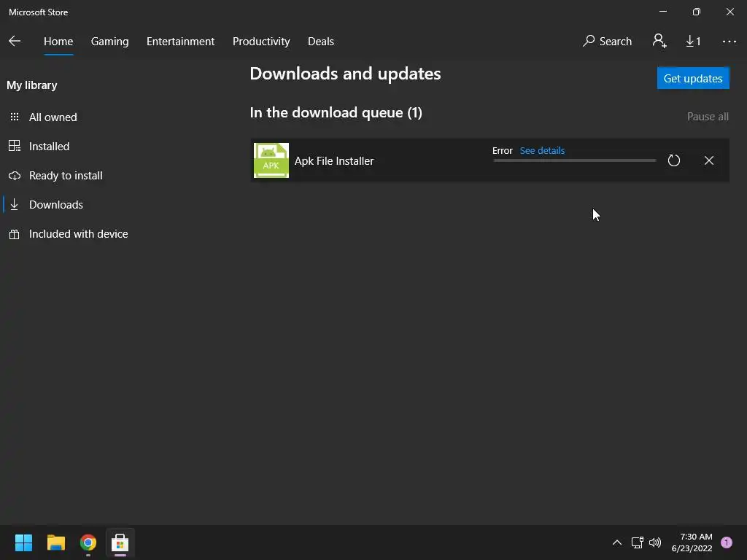
Task: Open Included with device section
Action: coord(79,234)
